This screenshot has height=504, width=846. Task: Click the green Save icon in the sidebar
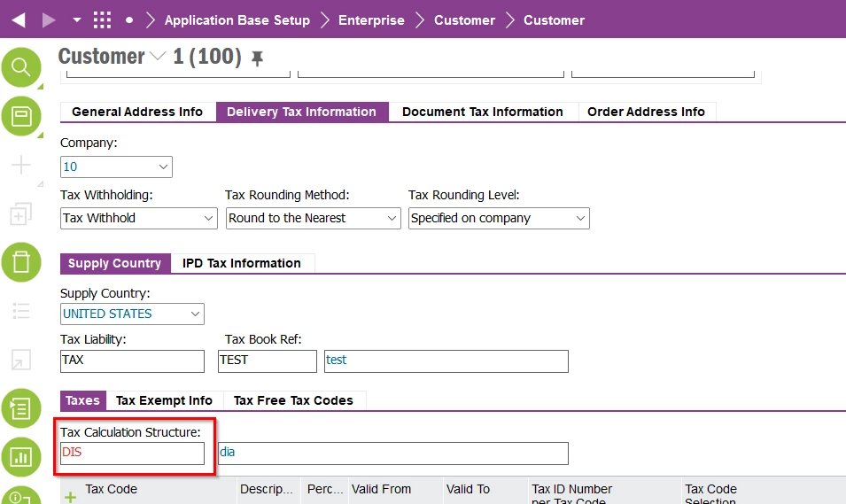click(x=21, y=116)
